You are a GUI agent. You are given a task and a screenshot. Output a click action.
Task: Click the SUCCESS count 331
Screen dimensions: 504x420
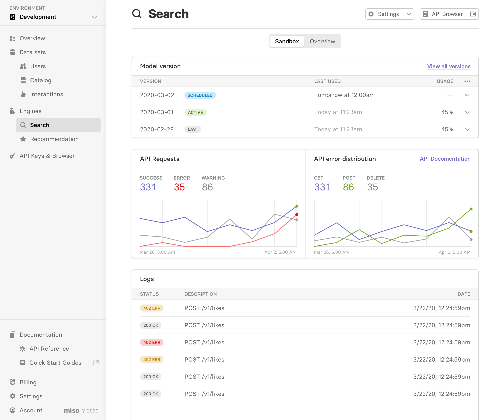point(148,187)
